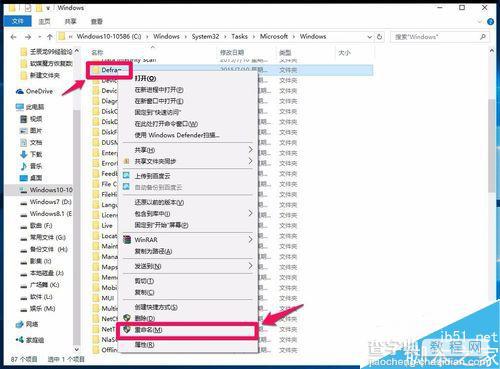Select the Windows7 (D:) drive
The width and height of the screenshot is (500, 369).
[x=46, y=202]
